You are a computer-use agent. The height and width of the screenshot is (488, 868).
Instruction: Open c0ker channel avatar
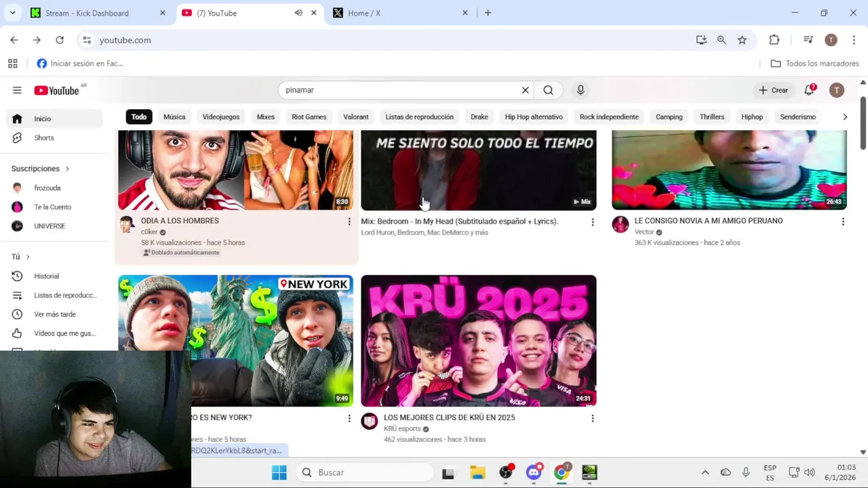coord(127,225)
